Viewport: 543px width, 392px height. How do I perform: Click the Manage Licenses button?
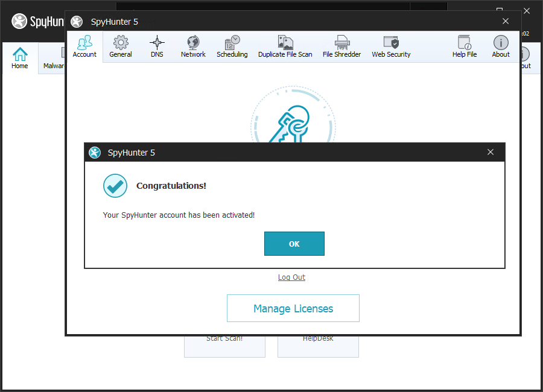[x=293, y=308]
